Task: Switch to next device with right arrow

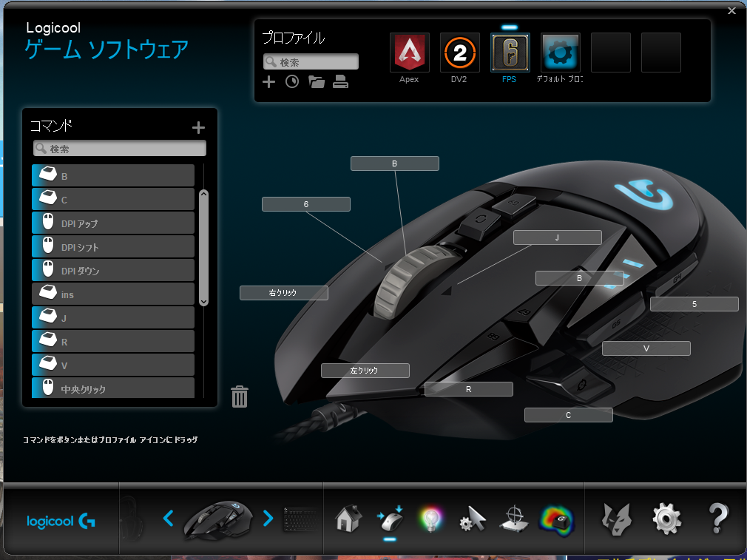Action: [268, 518]
